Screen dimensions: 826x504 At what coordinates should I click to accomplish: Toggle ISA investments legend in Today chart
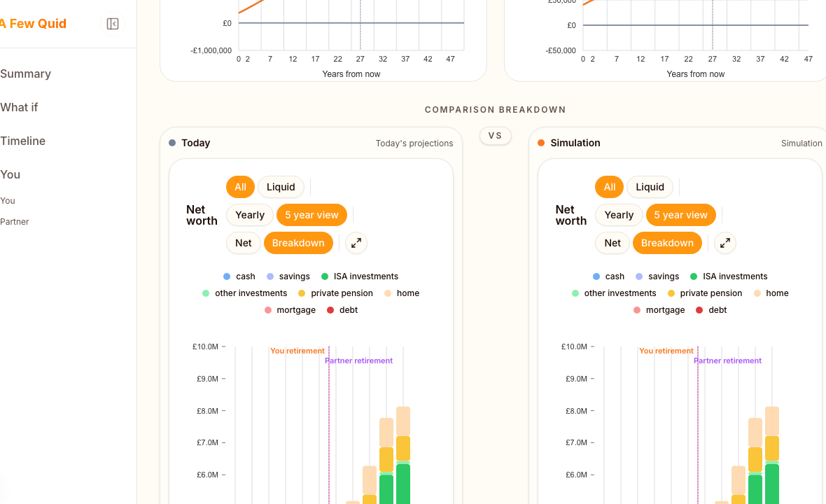coord(360,276)
